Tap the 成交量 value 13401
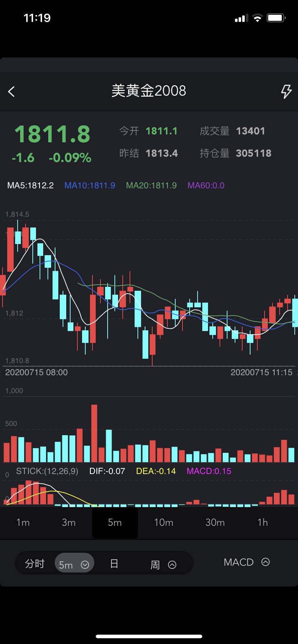The width and height of the screenshot is (298, 644). click(x=250, y=131)
